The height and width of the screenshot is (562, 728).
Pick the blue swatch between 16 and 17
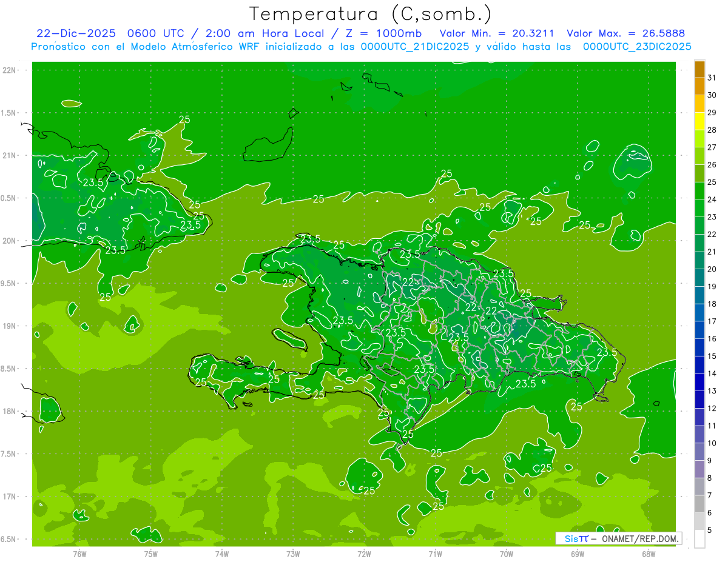click(x=699, y=330)
